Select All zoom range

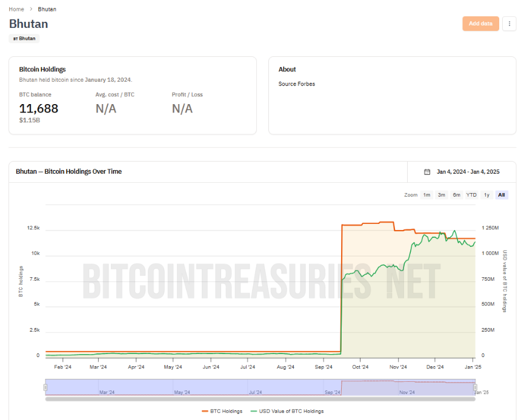[502, 195]
